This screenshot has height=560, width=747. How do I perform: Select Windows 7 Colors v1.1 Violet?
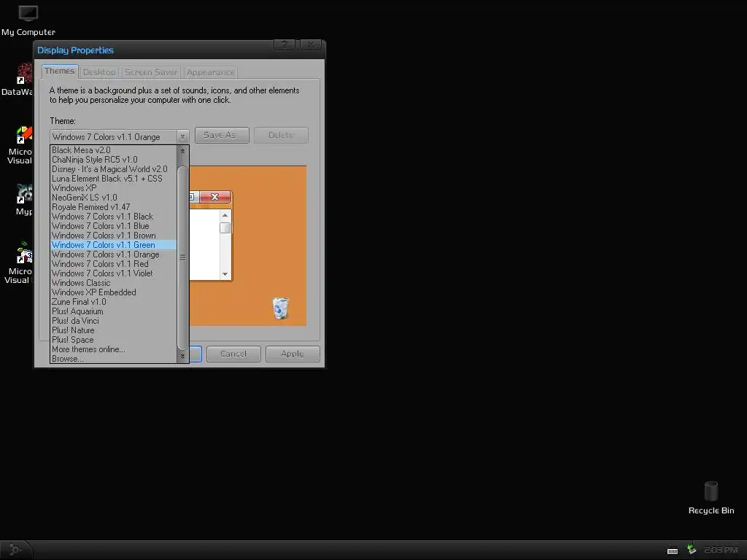pyautogui.click(x=113, y=273)
